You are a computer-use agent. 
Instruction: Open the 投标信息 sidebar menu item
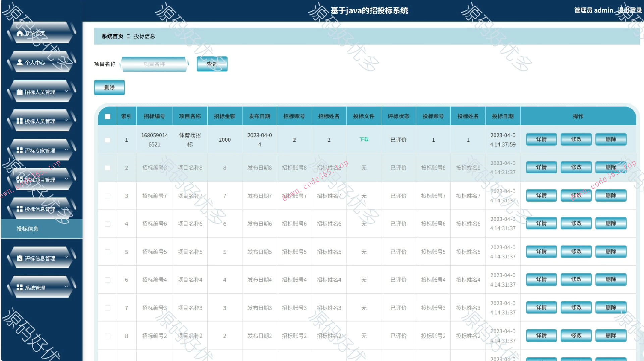tap(28, 229)
